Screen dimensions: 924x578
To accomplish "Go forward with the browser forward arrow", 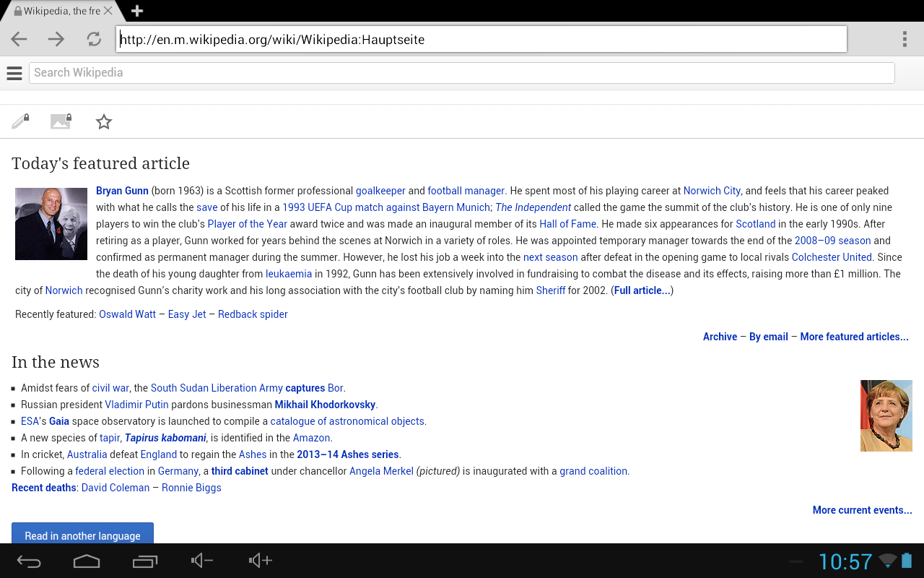I will (56, 39).
